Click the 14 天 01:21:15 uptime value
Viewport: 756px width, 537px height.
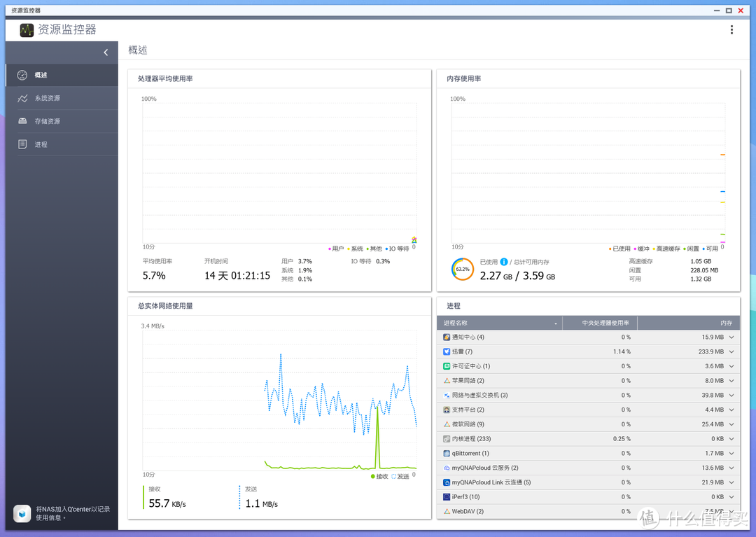point(237,276)
